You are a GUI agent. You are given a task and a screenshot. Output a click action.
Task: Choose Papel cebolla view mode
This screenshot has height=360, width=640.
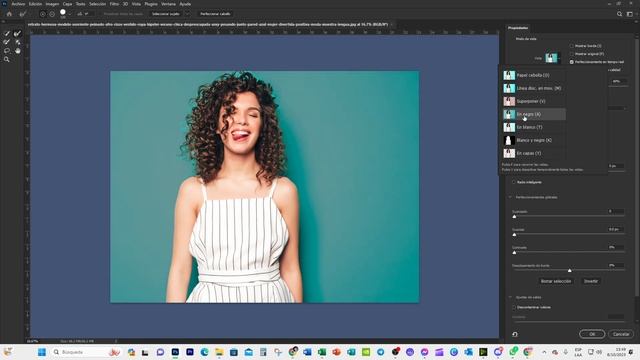click(x=534, y=75)
